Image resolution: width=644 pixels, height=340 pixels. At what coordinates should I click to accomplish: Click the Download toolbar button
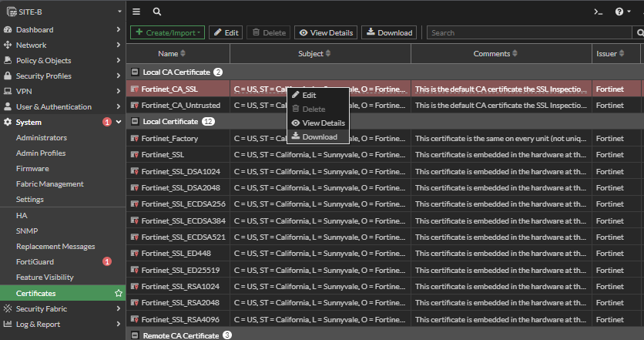coord(389,32)
